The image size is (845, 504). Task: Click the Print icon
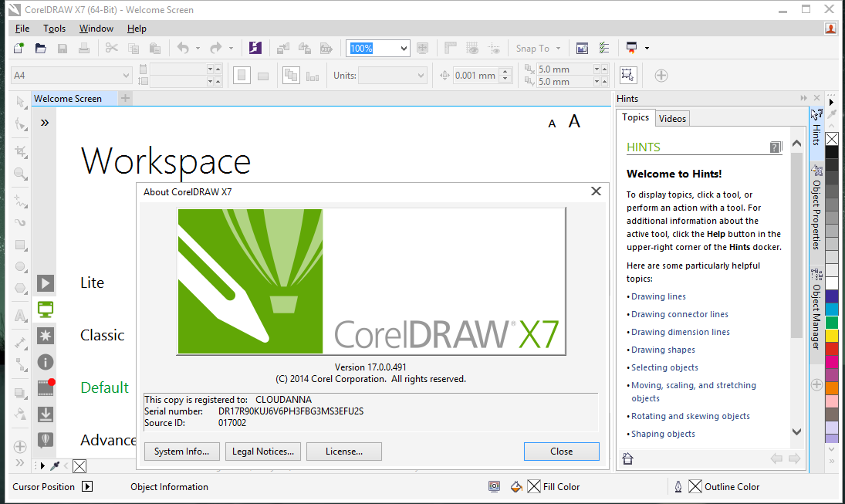coord(84,48)
